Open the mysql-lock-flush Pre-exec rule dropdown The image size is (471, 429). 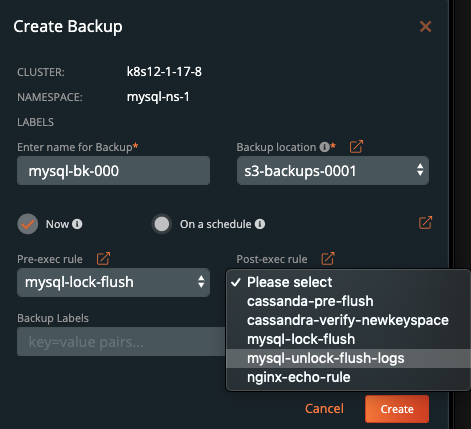point(113,282)
